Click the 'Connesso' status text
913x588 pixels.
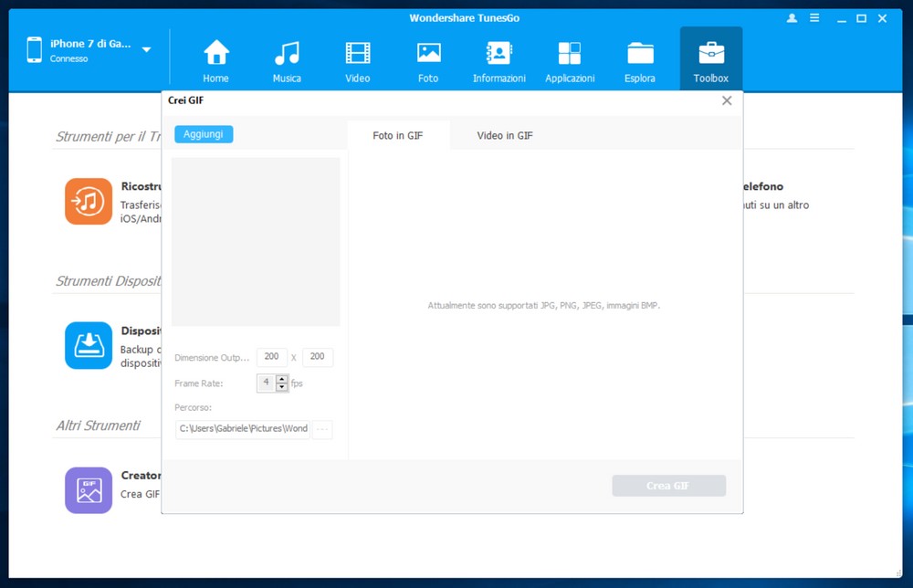[68, 58]
